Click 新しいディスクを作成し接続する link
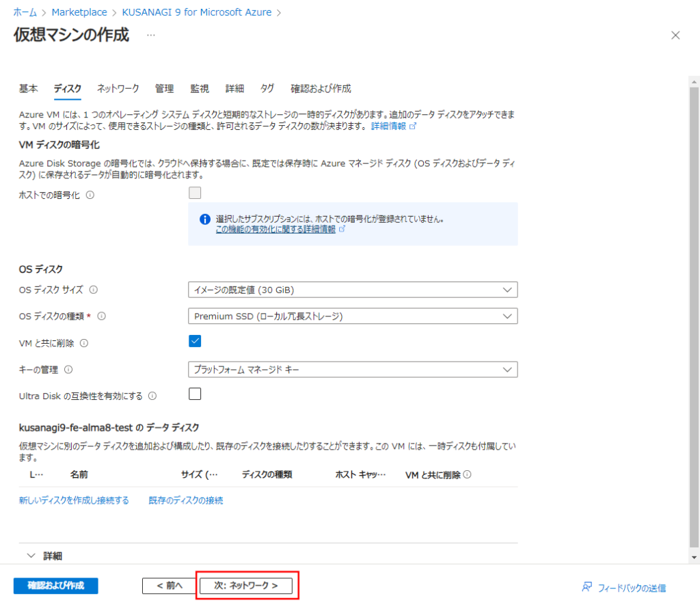Viewport: 700px width, 611px height. (x=74, y=500)
